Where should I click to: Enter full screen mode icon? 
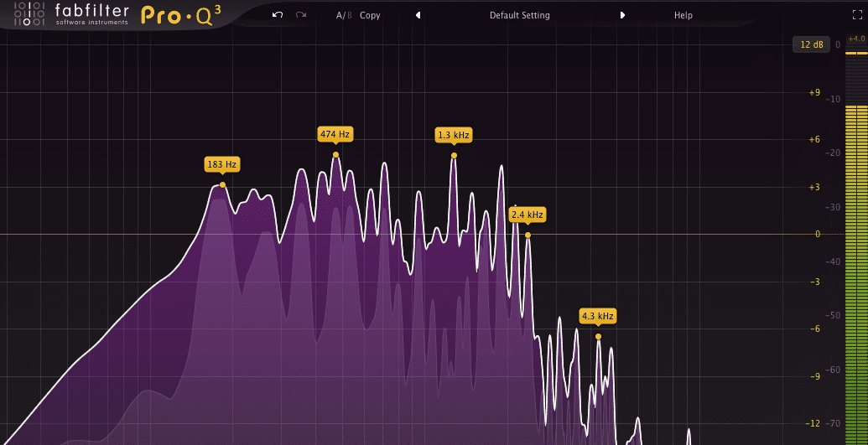pyautogui.click(x=857, y=15)
